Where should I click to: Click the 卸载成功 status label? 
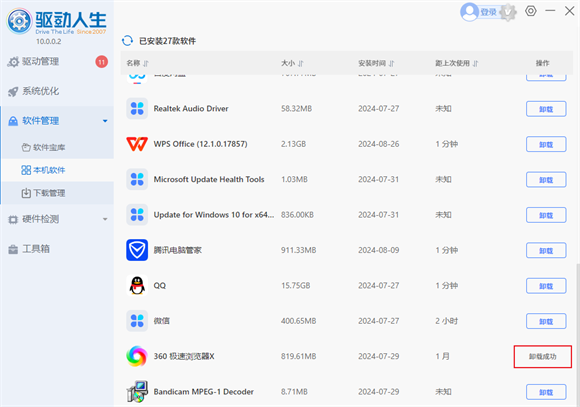click(x=543, y=357)
